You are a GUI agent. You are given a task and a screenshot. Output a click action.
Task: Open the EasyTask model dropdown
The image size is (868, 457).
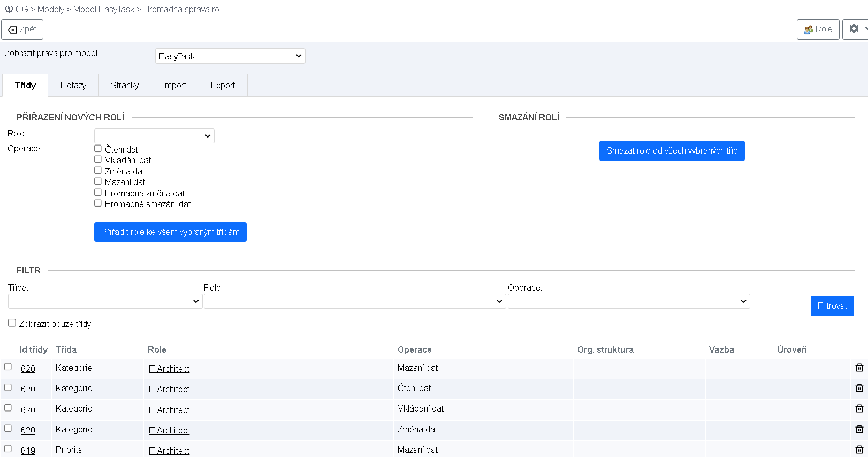pyautogui.click(x=230, y=56)
